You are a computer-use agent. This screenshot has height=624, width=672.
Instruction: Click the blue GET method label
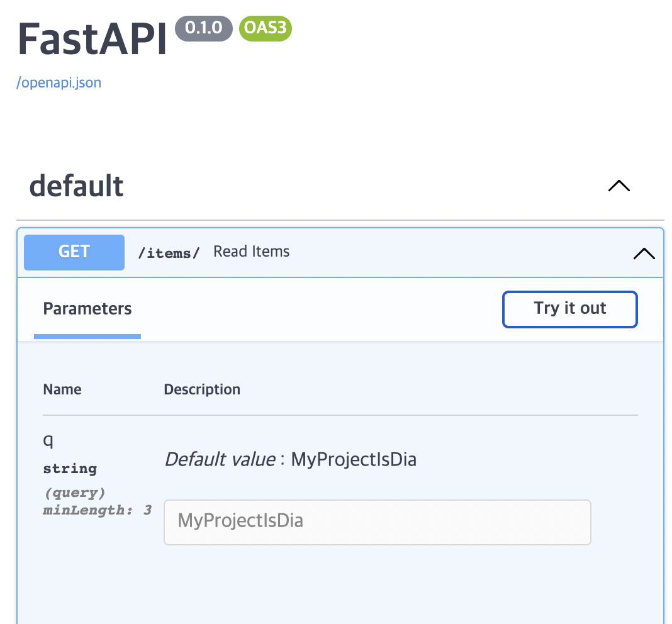74,252
